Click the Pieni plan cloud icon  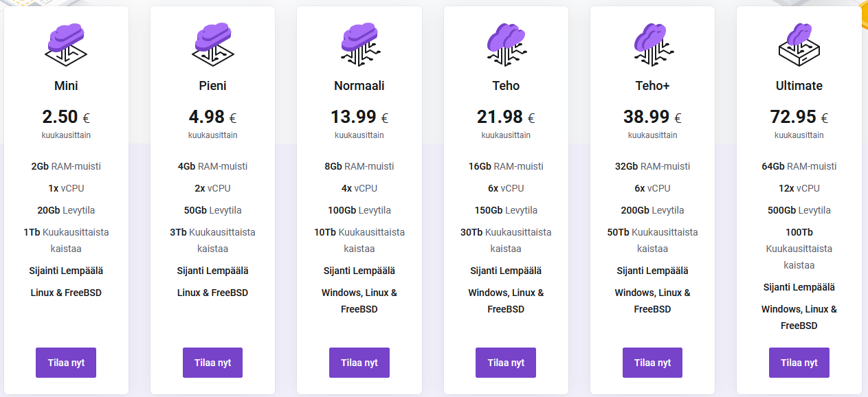[212, 45]
